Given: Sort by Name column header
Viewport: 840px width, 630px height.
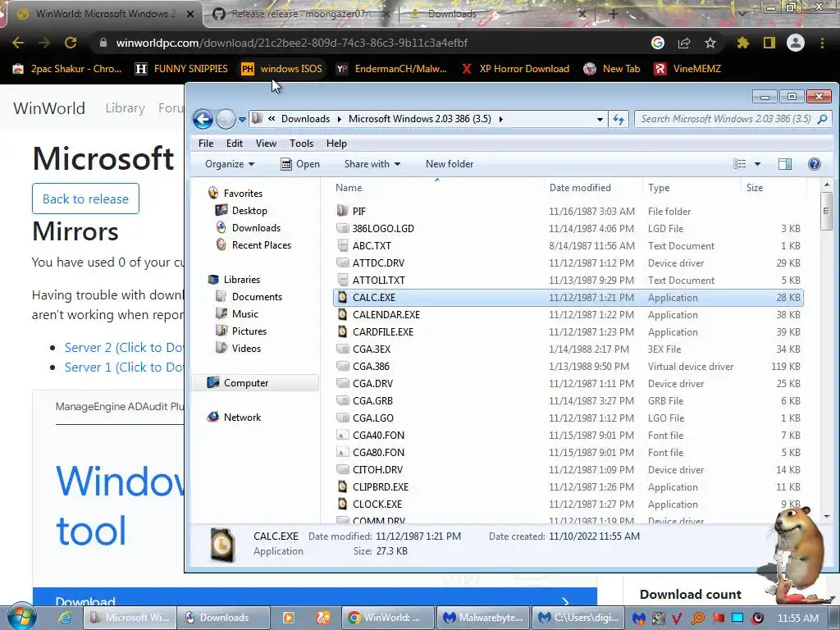Looking at the screenshot, I should (x=349, y=188).
